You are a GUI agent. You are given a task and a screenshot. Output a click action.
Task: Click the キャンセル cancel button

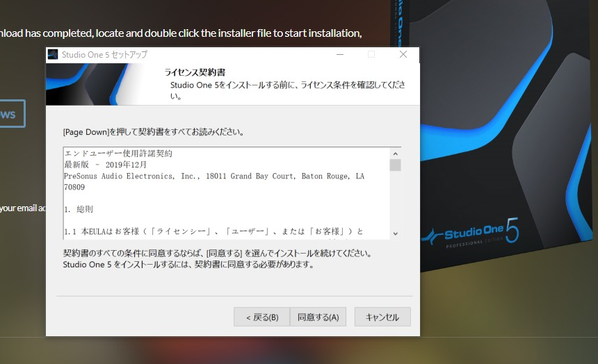(x=382, y=317)
